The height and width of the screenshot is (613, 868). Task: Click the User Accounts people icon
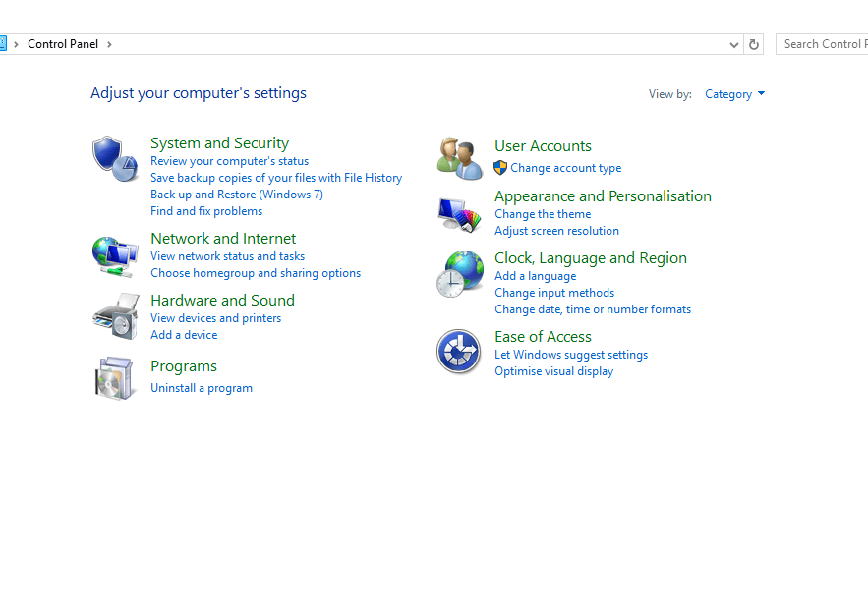[x=459, y=158]
